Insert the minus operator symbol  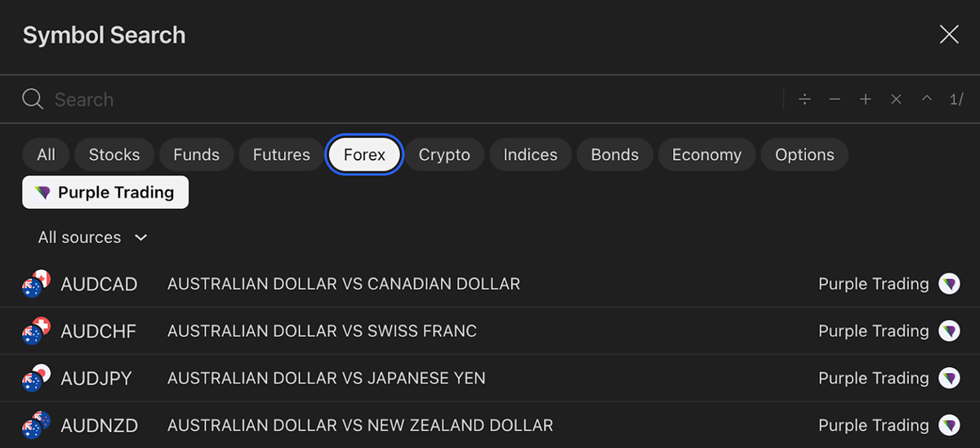835,100
